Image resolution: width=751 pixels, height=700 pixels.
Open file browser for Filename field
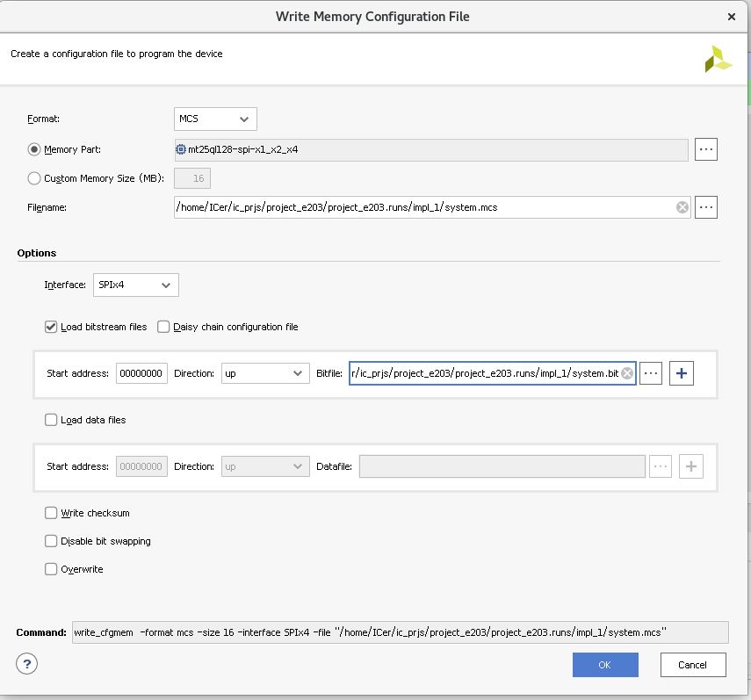point(706,207)
